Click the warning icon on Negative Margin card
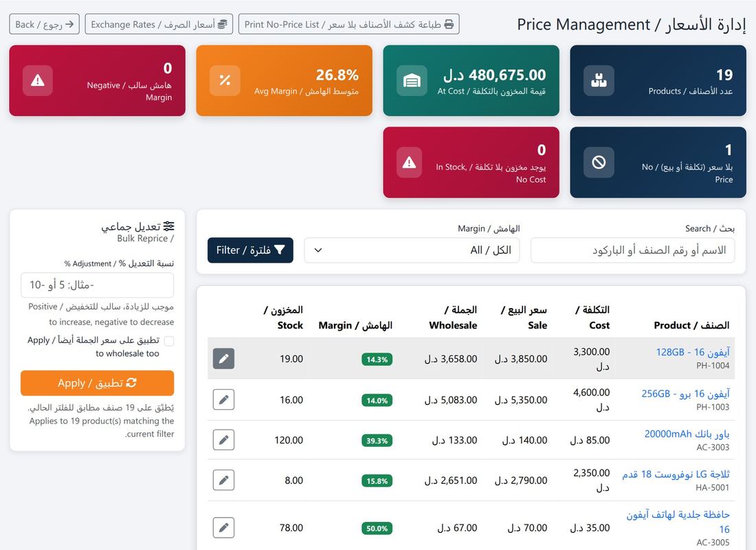This screenshot has height=550, width=756. click(x=38, y=80)
